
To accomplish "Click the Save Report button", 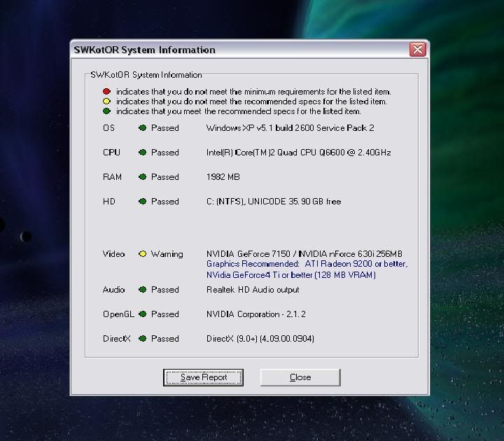I will (203, 377).
